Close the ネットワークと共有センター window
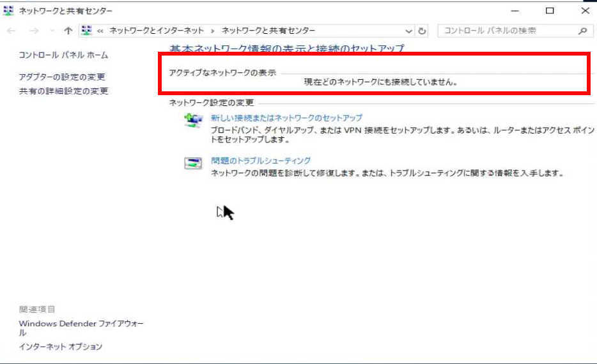 585,11
